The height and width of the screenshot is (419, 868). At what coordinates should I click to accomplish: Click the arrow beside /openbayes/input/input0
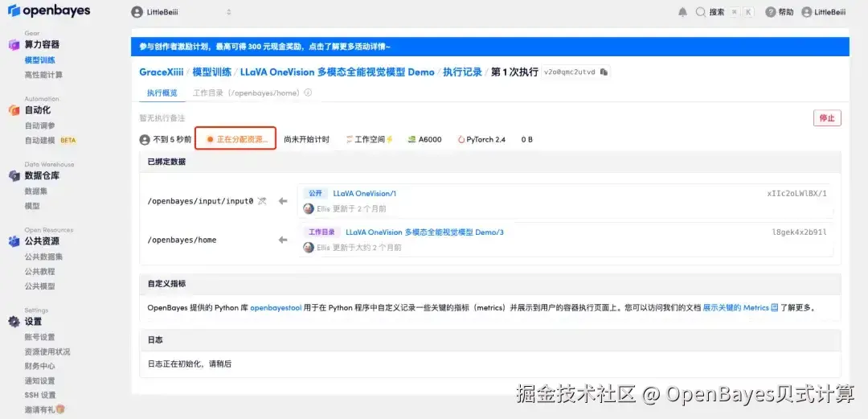(x=283, y=201)
